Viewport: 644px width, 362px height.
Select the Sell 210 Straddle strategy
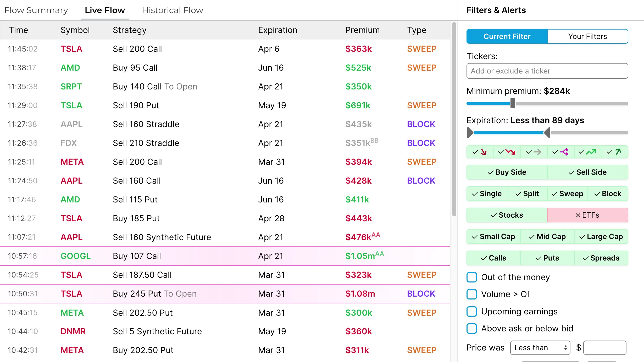[146, 143]
